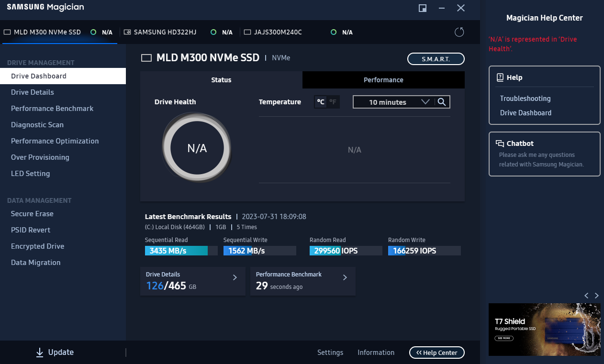Screen dimensions: 604x364
Task: Select the JAJS300M240C drive tab
Action: click(x=299, y=32)
